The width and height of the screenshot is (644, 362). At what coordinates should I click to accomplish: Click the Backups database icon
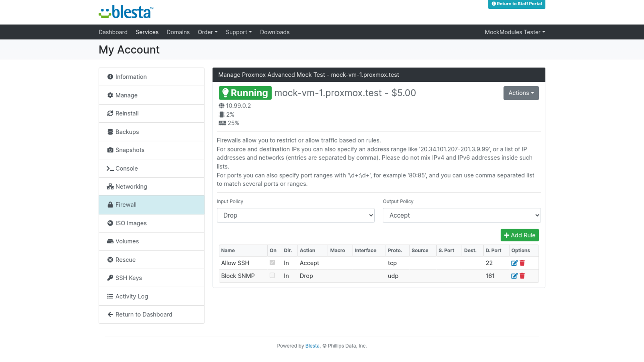click(x=110, y=132)
